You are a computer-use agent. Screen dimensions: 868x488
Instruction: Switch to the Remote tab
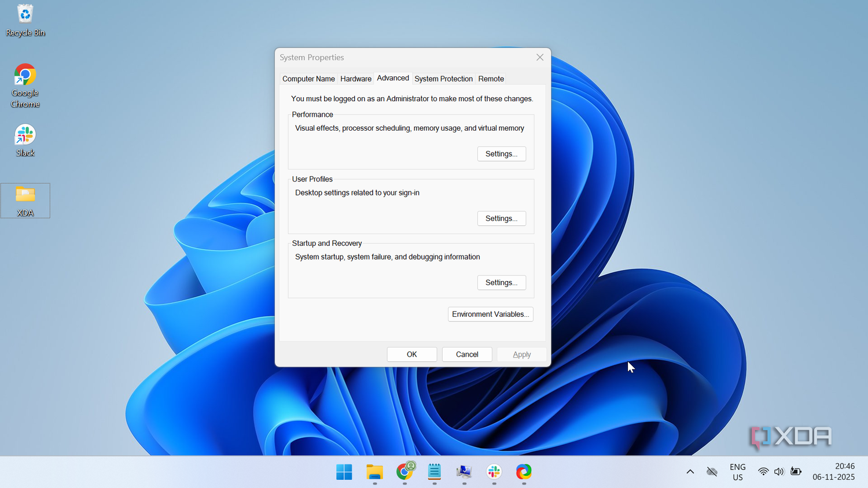point(491,79)
